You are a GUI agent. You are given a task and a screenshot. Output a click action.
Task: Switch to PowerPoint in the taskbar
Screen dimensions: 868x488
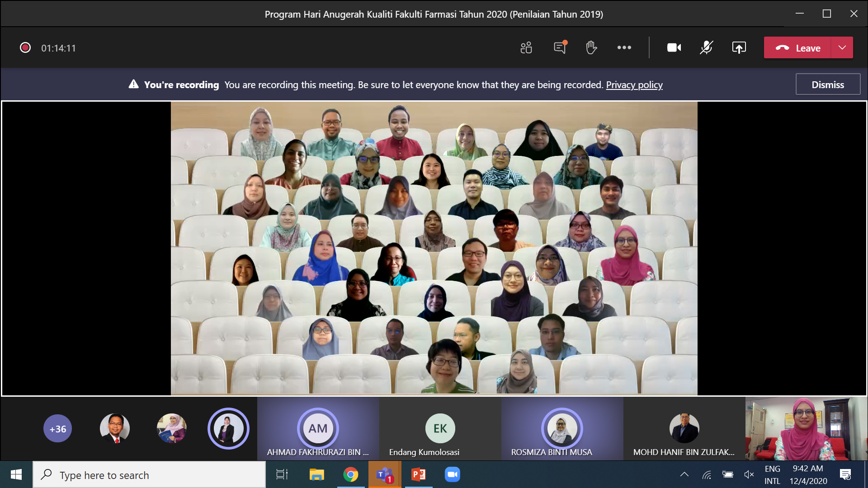419,474
